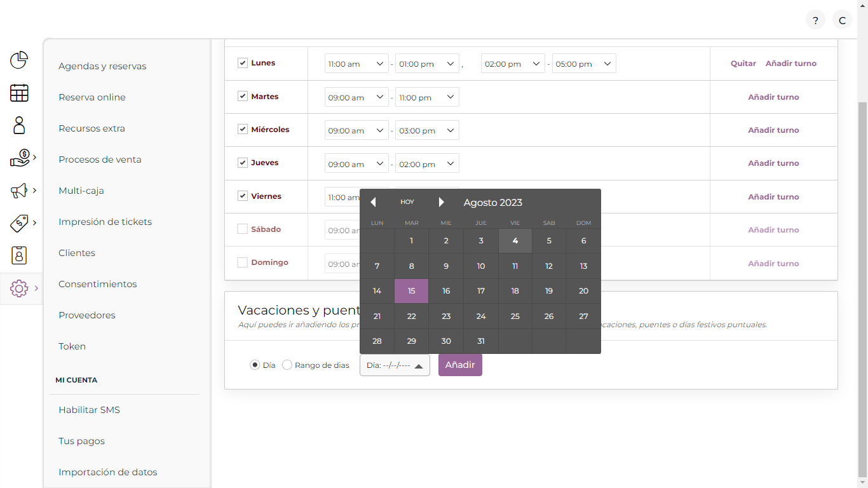This screenshot has height=488, width=868.
Task: Click Añadir turno on Martes row
Action: [x=773, y=97]
